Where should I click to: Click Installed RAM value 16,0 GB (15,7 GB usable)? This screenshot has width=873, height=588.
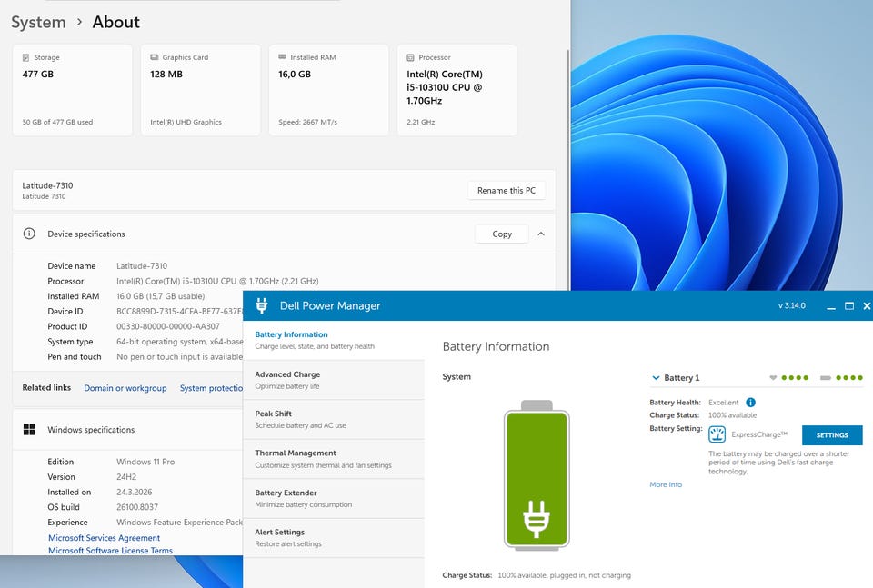160,296
